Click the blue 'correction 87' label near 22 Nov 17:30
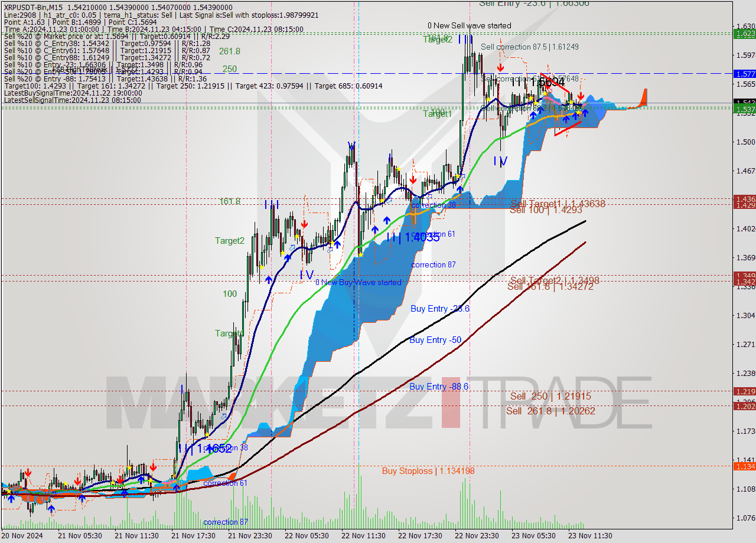 pos(433,264)
